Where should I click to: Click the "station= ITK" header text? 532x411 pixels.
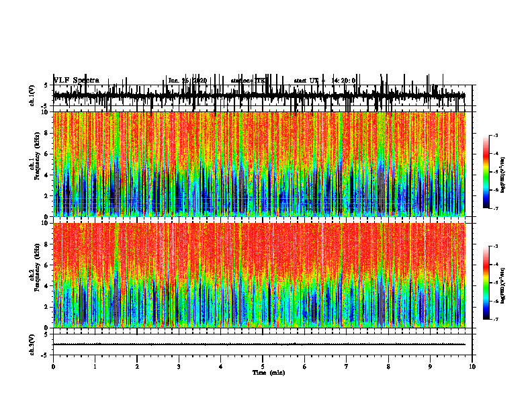[248, 81]
